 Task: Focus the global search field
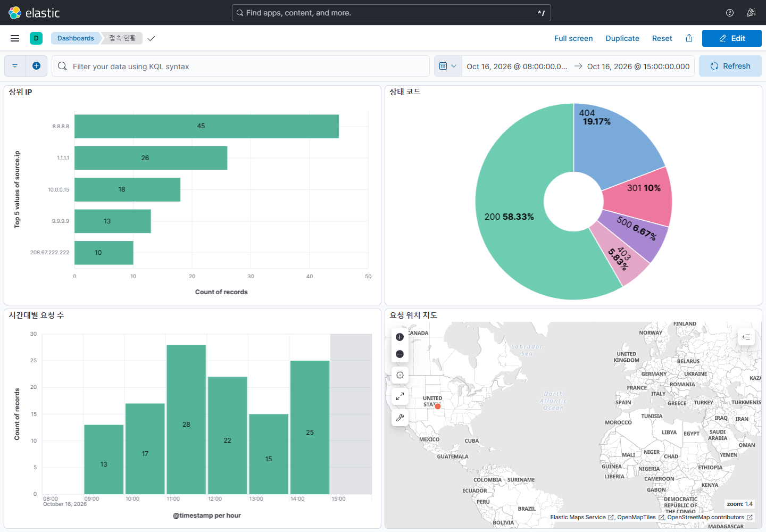[x=392, y=13]
